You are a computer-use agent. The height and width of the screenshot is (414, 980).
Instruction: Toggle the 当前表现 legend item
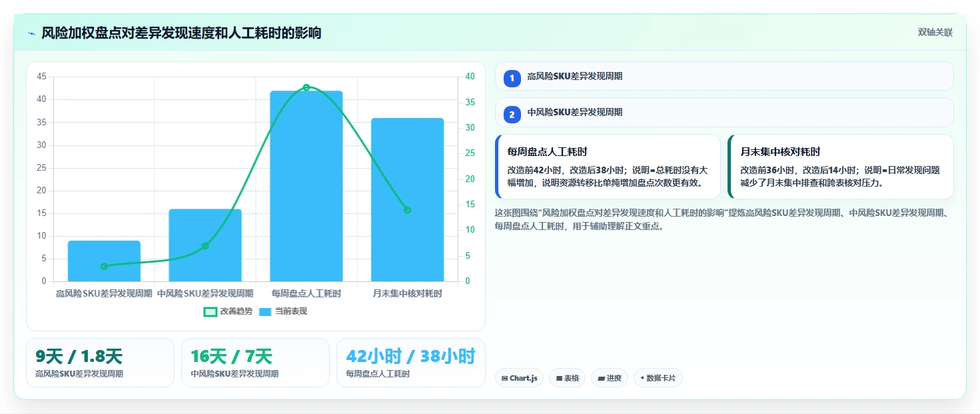[x=282, y=311]
